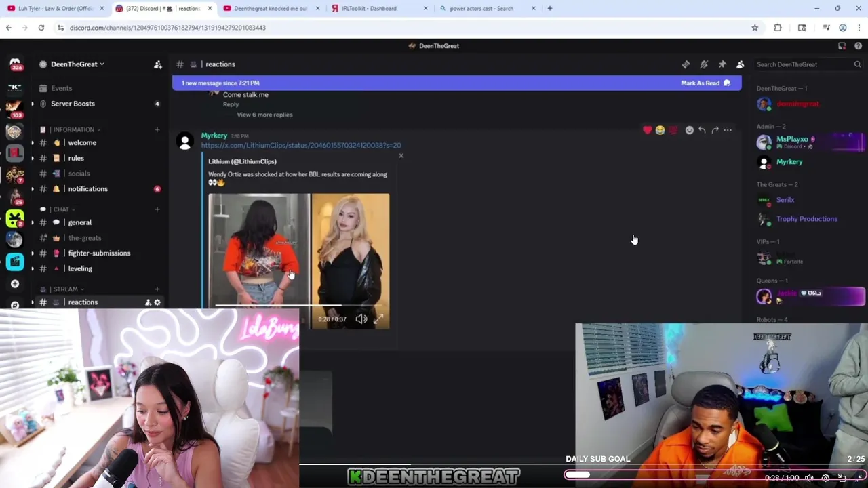
Task: Open Myrkery username in message
Action: (214, 136)
